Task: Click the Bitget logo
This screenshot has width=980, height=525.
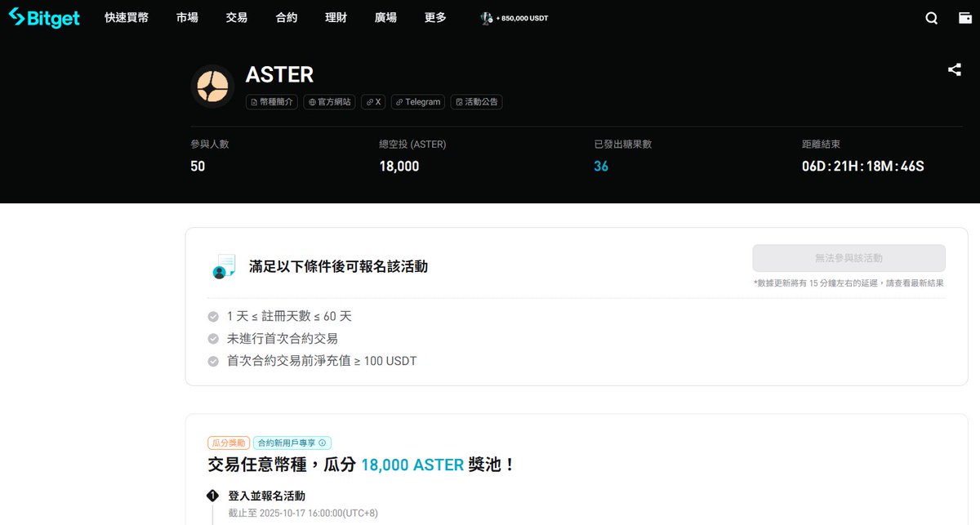Action: click(44, 17)
